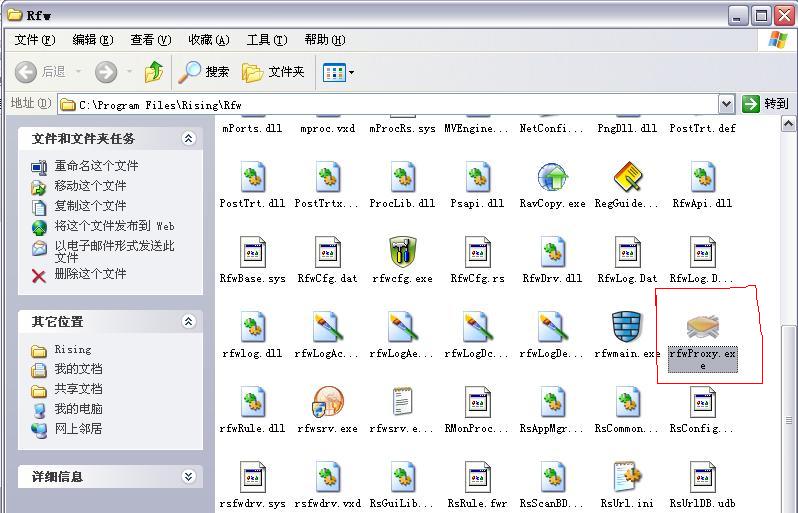Select the RfwCfg.dat file icon
798x513 pixels.
(328, 252)
